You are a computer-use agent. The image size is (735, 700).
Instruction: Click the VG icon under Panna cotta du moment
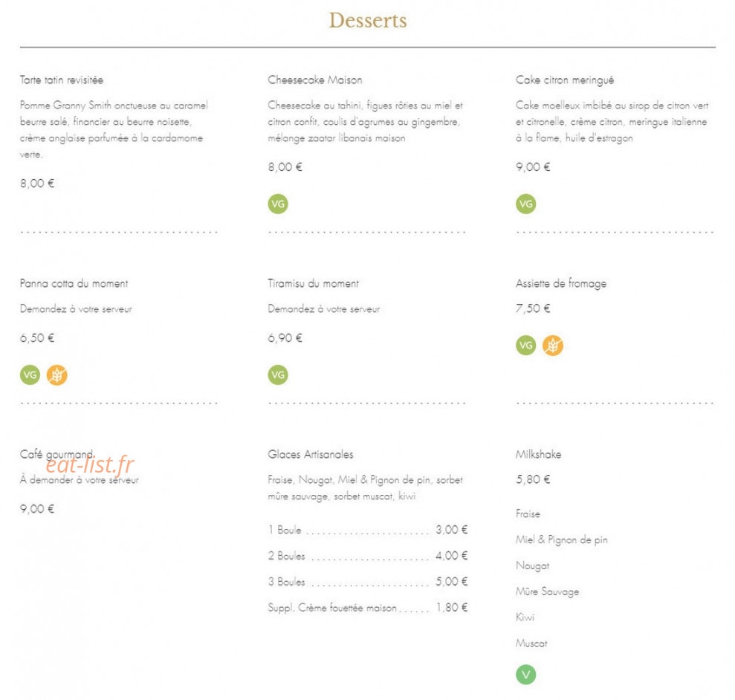click(x=30, y=375)
